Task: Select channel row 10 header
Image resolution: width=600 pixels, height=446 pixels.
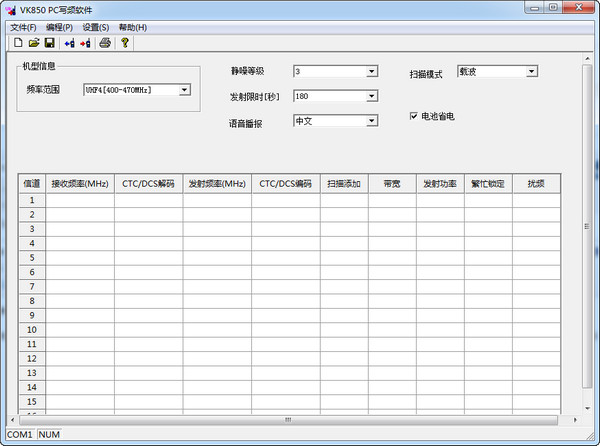Action: 32,330
